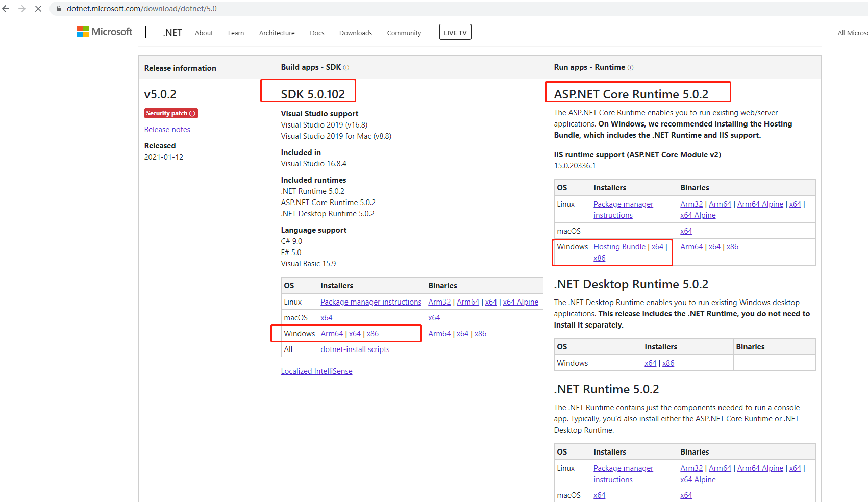868x502 pixels.
Task: Stop page loading with X button
Action: tap(38, 9)
